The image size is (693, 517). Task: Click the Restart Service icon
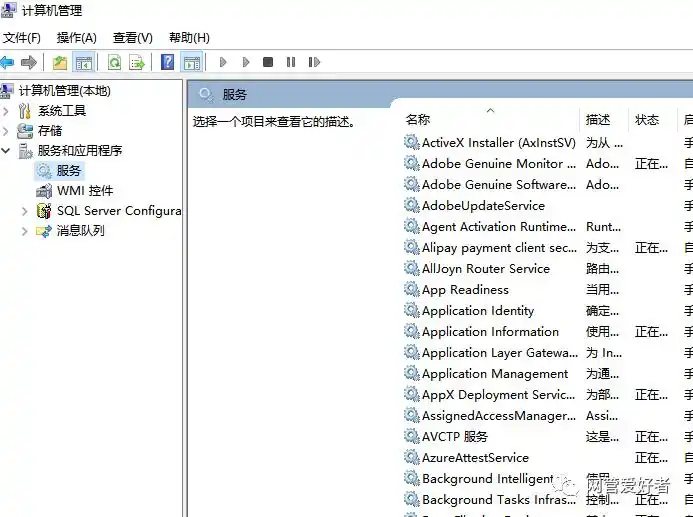(x=314, y=62)
